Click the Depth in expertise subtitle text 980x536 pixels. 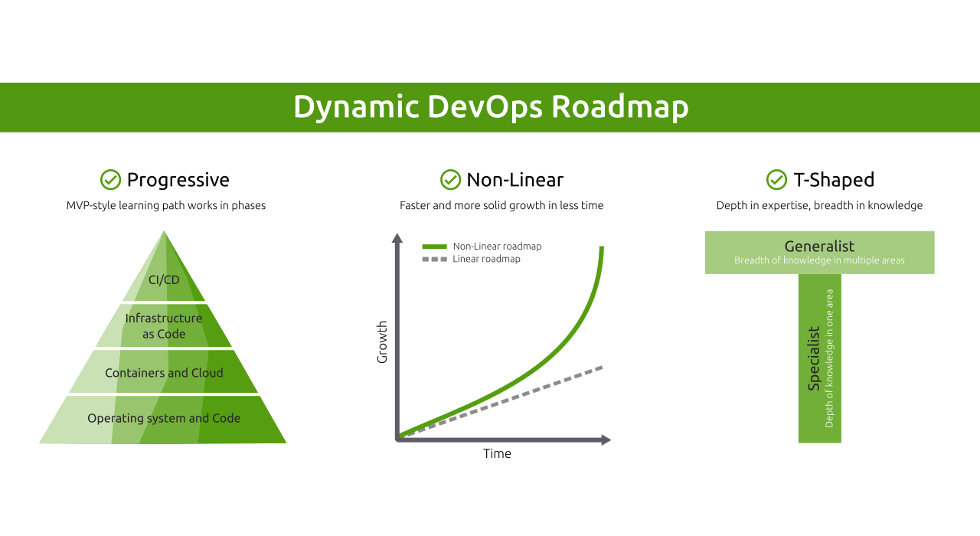pos(819,206)
